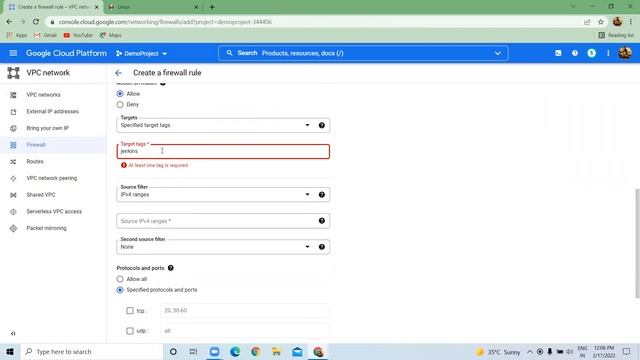640x360 pixels.
Task: Open Cortana circle on taskbar
Action: click(x=173, y=351)
